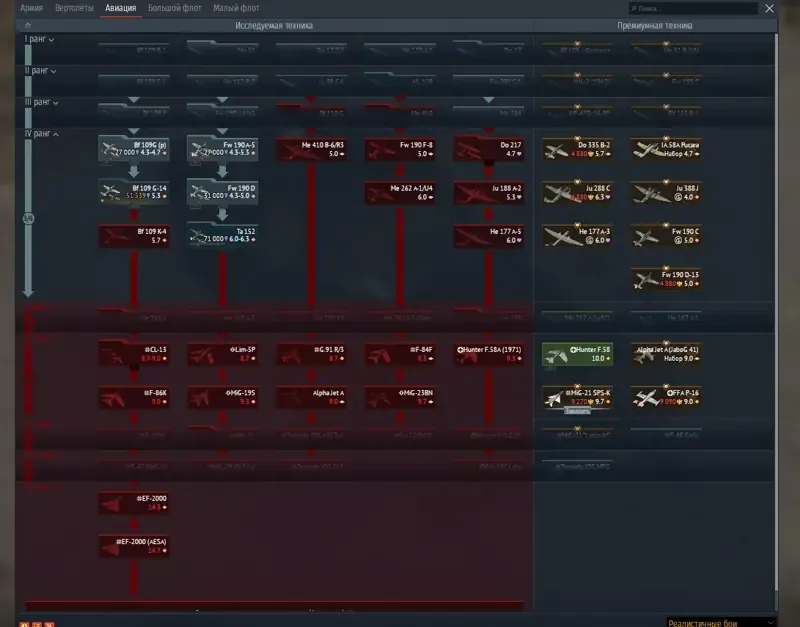Select the Hunter F.58A (1971) card

point(489,354)
